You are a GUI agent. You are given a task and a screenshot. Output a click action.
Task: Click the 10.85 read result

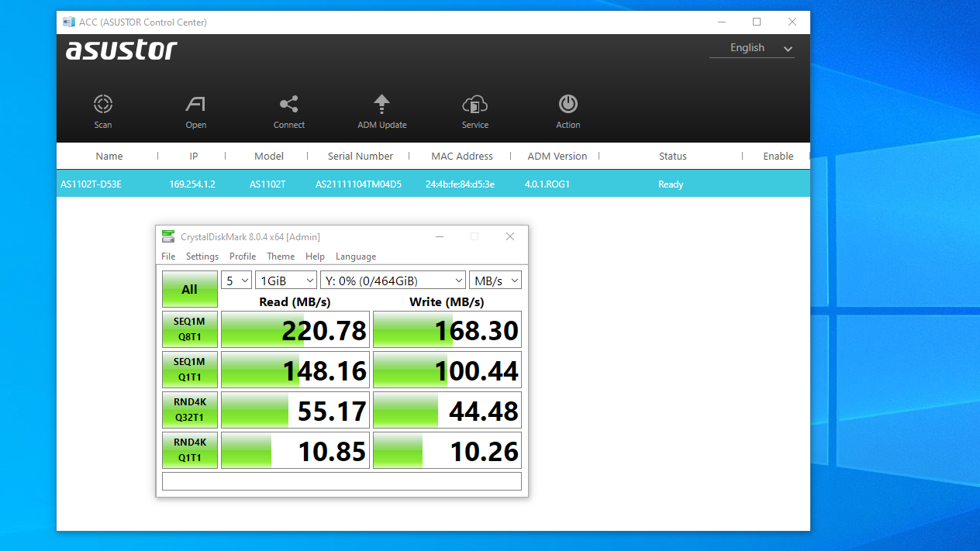295,450
